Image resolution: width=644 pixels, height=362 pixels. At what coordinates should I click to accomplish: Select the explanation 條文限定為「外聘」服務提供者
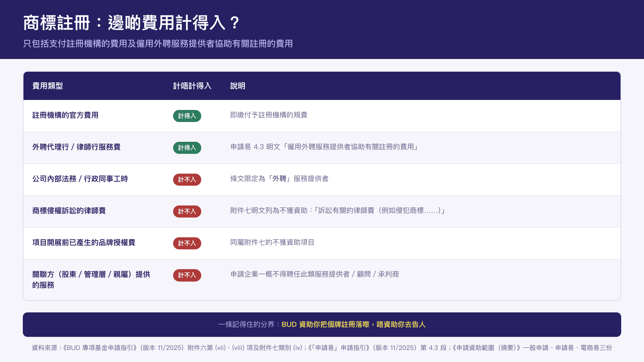(279, 179)
